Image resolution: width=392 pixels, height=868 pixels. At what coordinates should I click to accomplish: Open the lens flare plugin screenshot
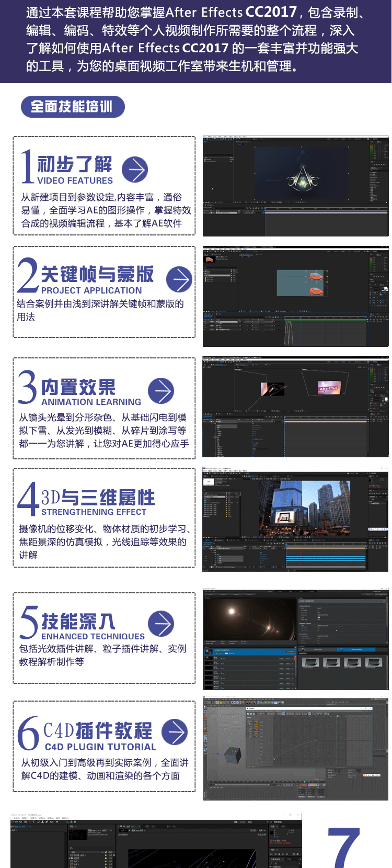[x=296, y=639]
